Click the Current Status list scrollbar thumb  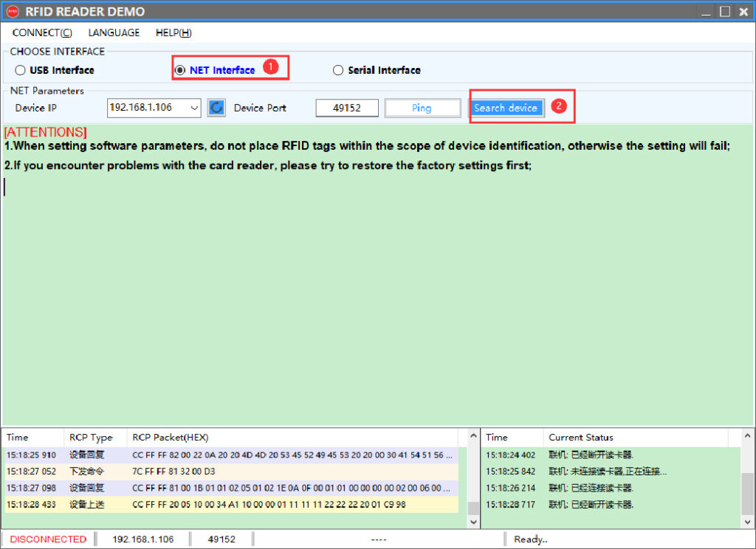[x=747, y=494]
